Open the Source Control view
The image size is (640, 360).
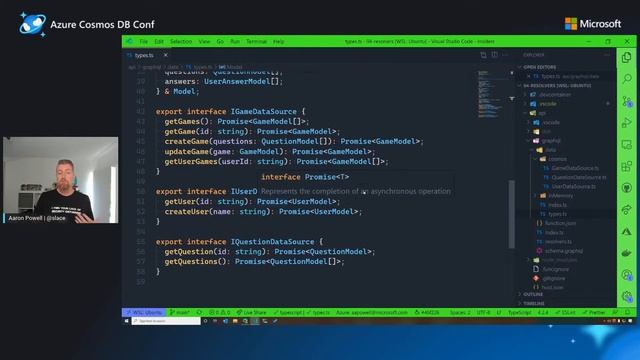pos(627,101)
